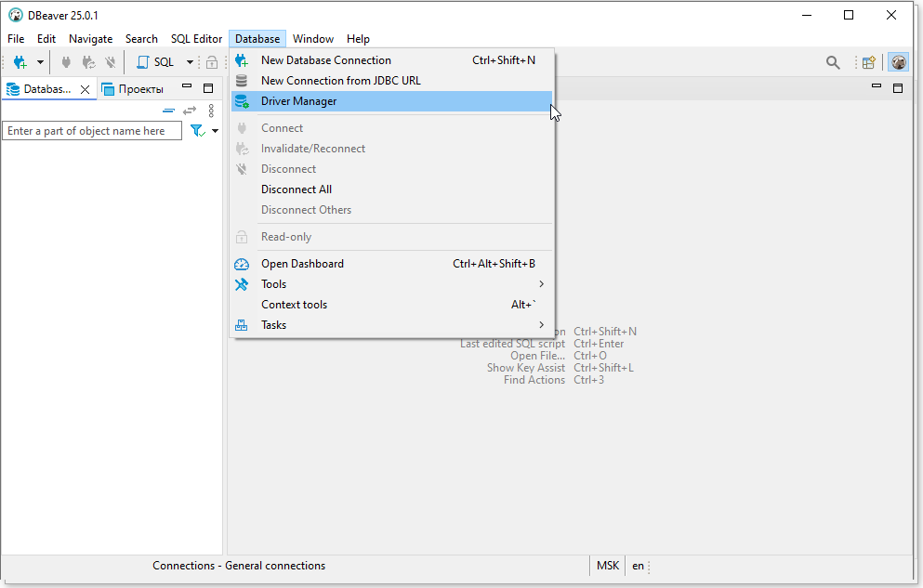Close the Database Navigator tab
Viewport: 923px width, 588px height.
click(85, 89)
